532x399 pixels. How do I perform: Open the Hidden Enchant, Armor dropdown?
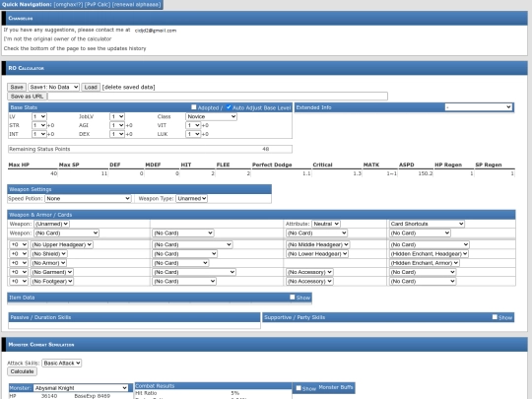coord(424,263)
